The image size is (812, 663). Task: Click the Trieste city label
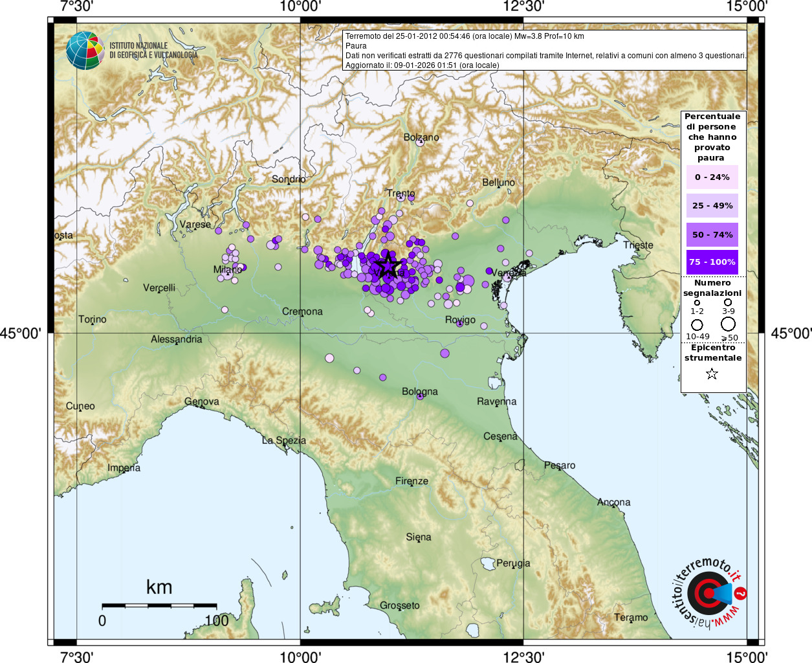(638, 245)
